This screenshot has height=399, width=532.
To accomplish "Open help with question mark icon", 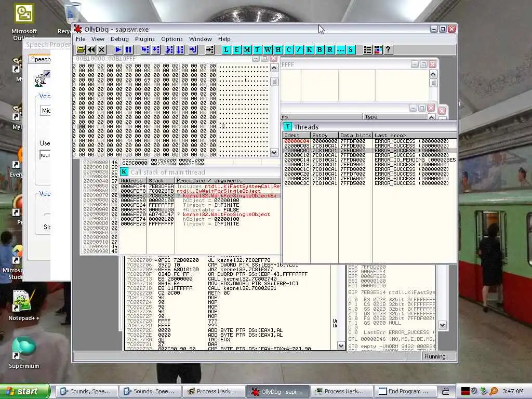I will click(x=388, y=50).
